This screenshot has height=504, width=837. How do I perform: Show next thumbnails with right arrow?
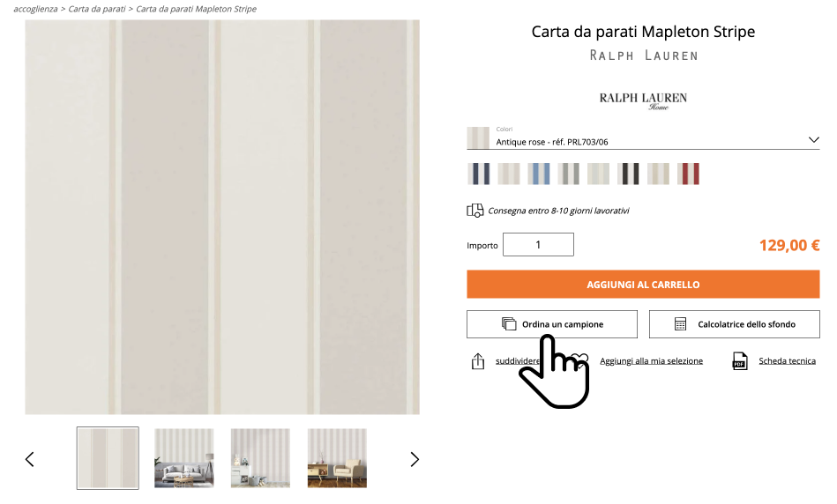tap(415, 459)
